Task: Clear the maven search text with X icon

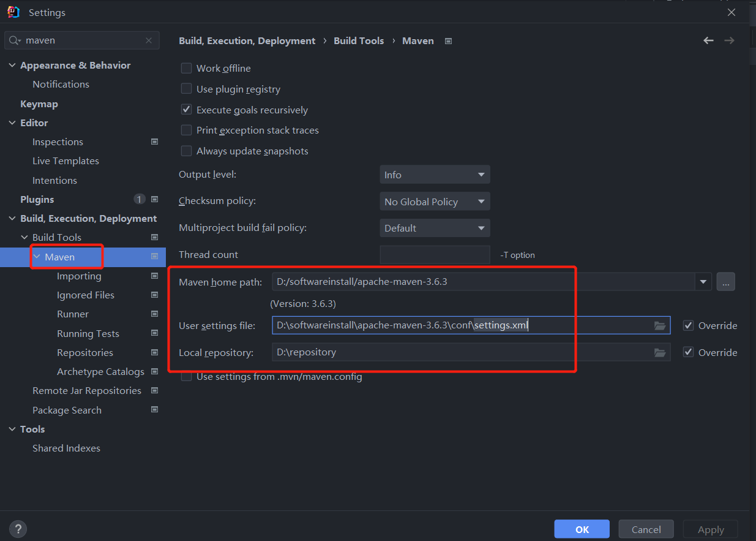Action: [x=149, y=40]
